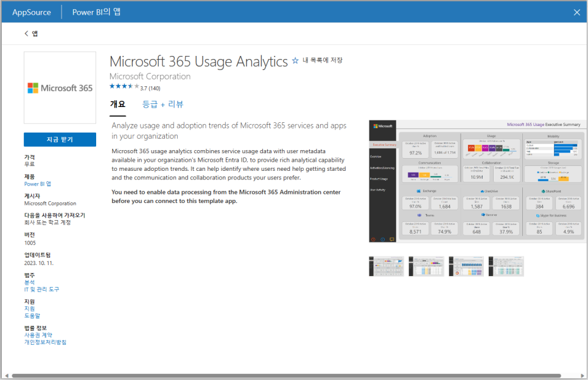
Task: Click the 내 목록에 저장 label
Action: pyautogui.click(x=323, y=60)
